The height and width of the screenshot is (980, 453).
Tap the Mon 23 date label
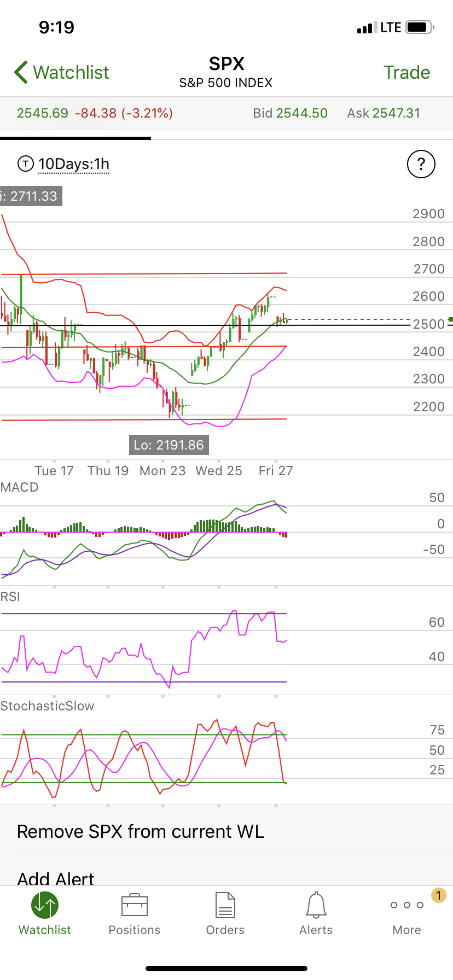162,471
